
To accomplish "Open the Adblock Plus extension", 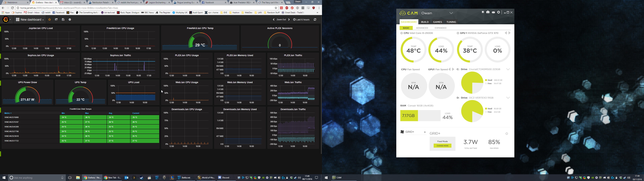I will pyautogui.click(x=287, y=8).
